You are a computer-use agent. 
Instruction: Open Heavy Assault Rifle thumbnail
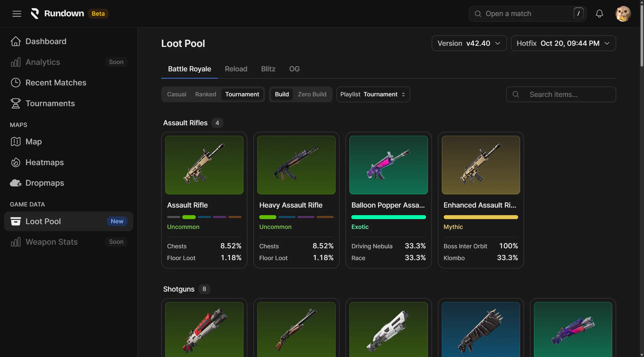296,165
